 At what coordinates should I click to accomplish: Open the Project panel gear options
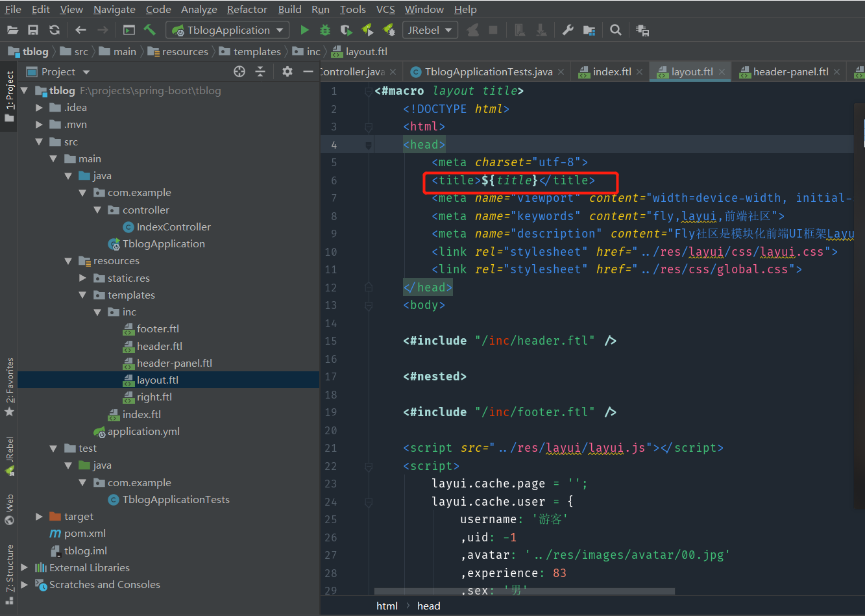287,71
